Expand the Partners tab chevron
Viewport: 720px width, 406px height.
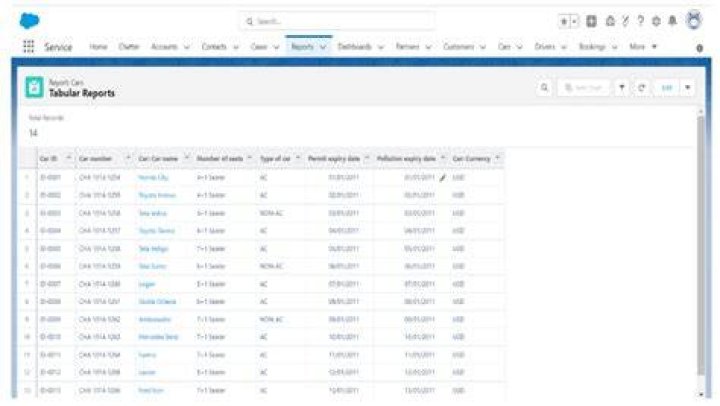click(x=428, y=47)
